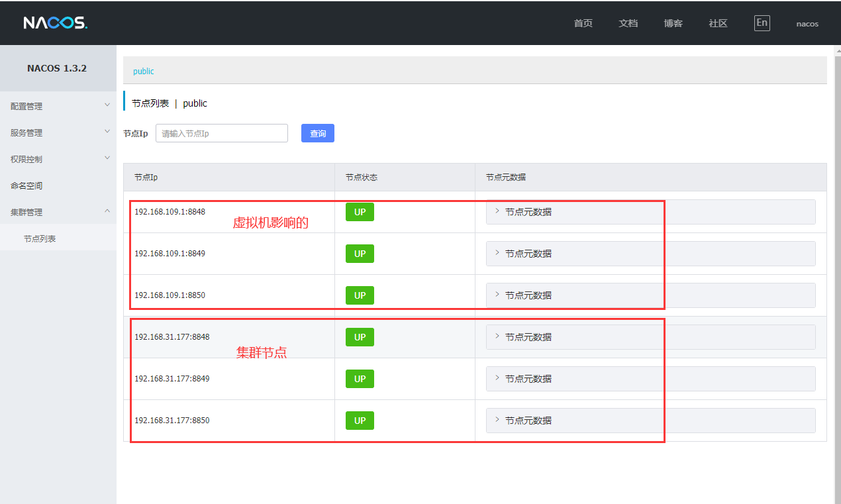This screenshot has width=841, height=504.
Task: Select the public namespace link
Action: coord(144,71)
